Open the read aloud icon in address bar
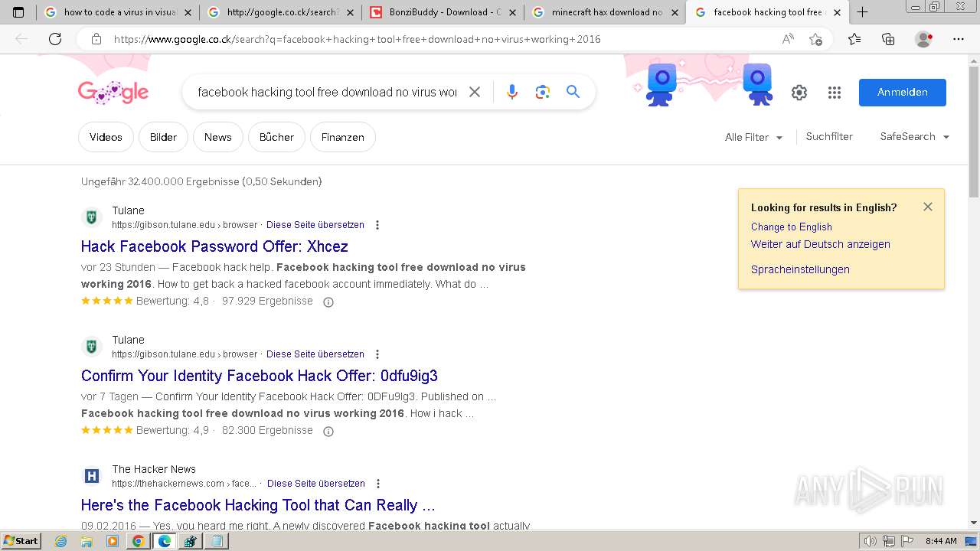The image size is (980, 551). (x=788, y=39)
